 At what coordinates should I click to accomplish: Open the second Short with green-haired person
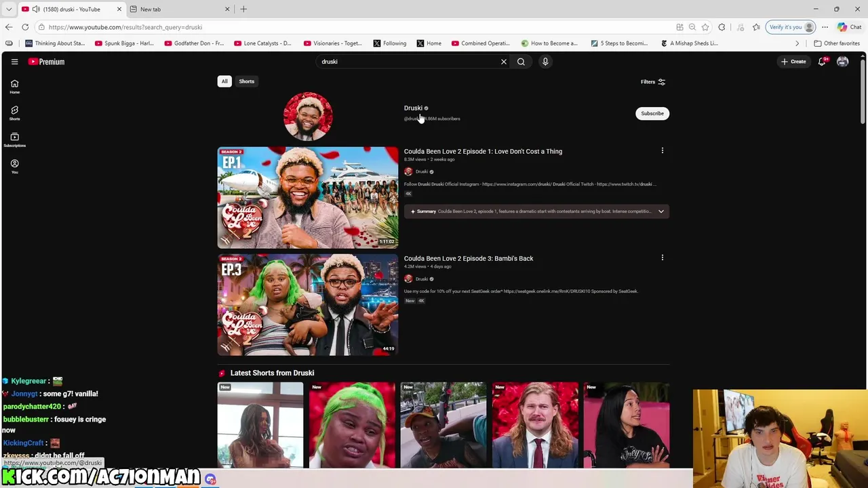(352, 425)
